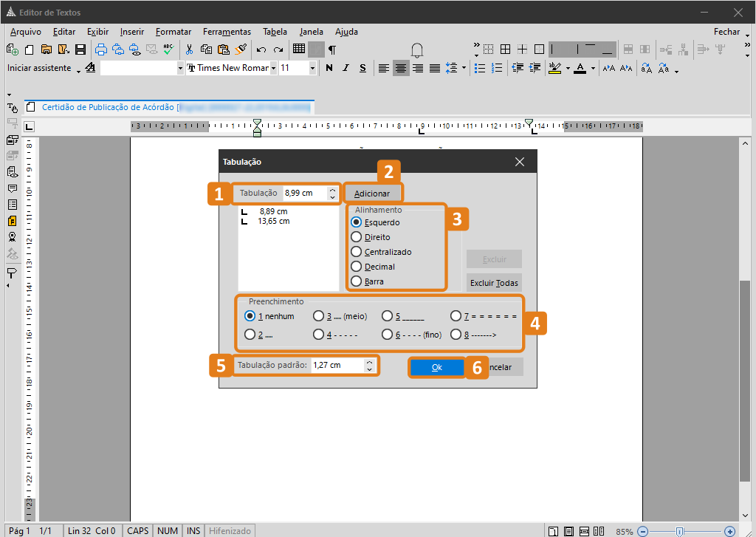This screenshot has height=537, width=756.
Task: Select Centralizado alignment radio button
Action: (x=357, y=251)
